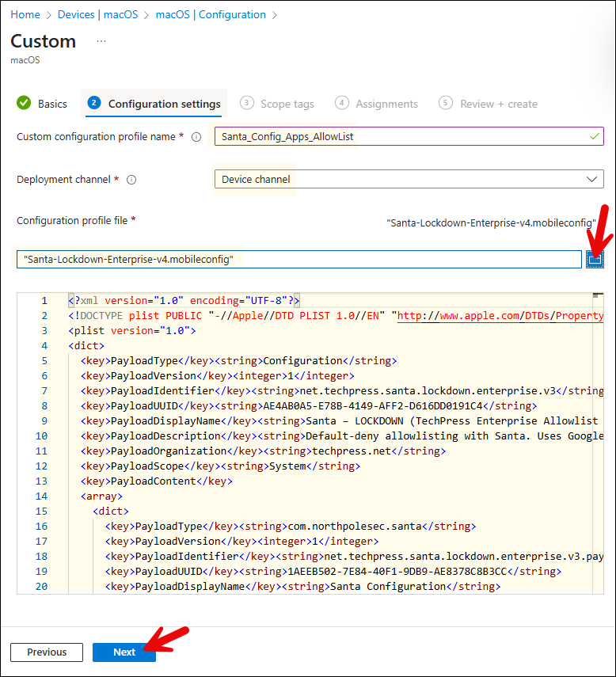Click the PayloadScope System line
The width and height of the screenshot is (616, 677).
221,466
